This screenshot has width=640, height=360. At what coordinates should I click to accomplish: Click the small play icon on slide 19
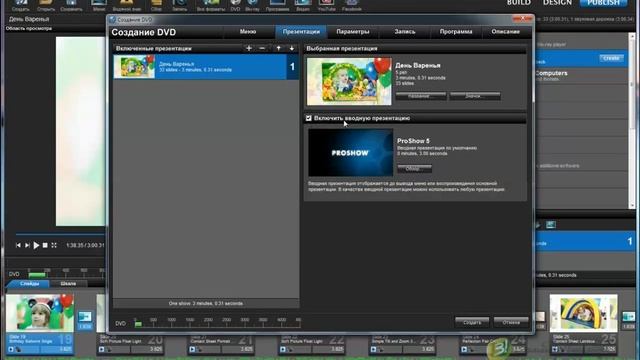coord(11,349)
